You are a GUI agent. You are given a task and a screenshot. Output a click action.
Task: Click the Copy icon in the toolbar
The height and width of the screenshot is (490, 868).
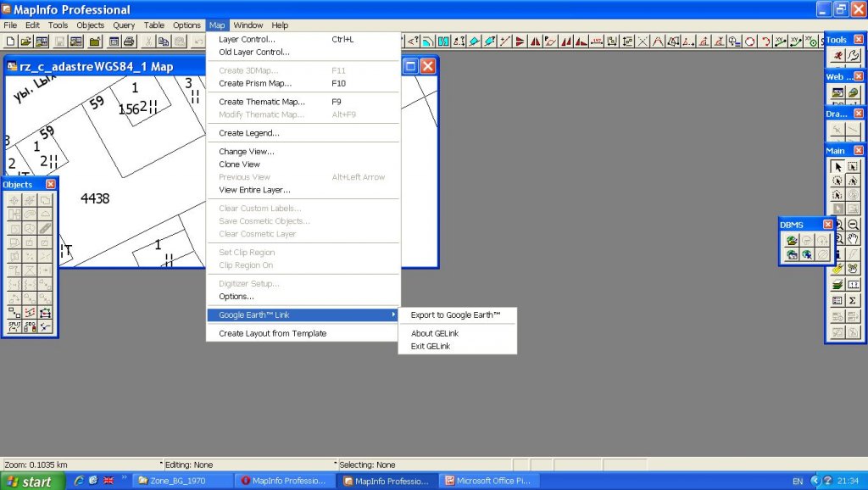[164, 41]
